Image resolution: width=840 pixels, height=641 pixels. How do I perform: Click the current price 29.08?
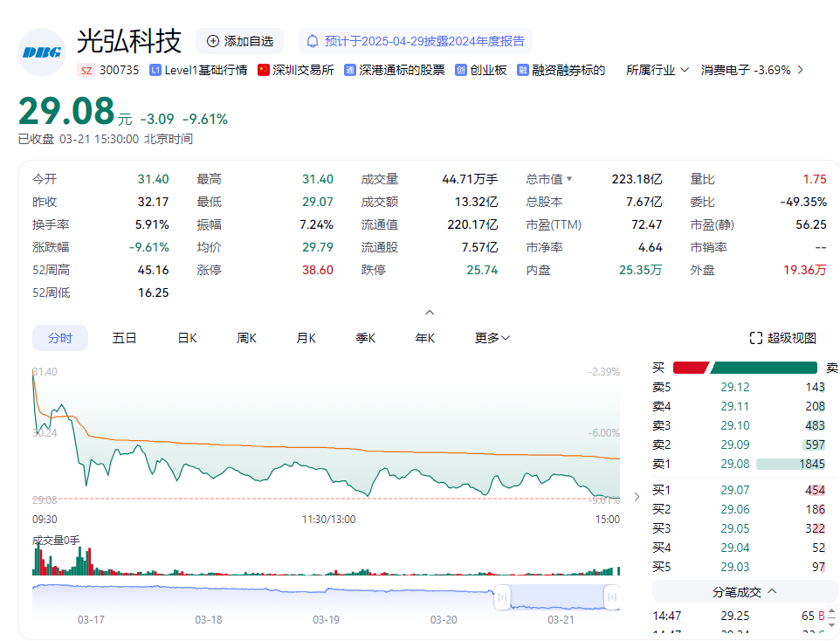pos(66,111)
